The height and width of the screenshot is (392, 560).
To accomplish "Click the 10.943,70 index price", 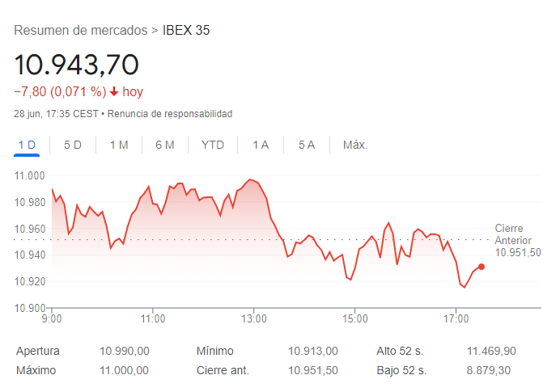I will click(x=77, y=64).
